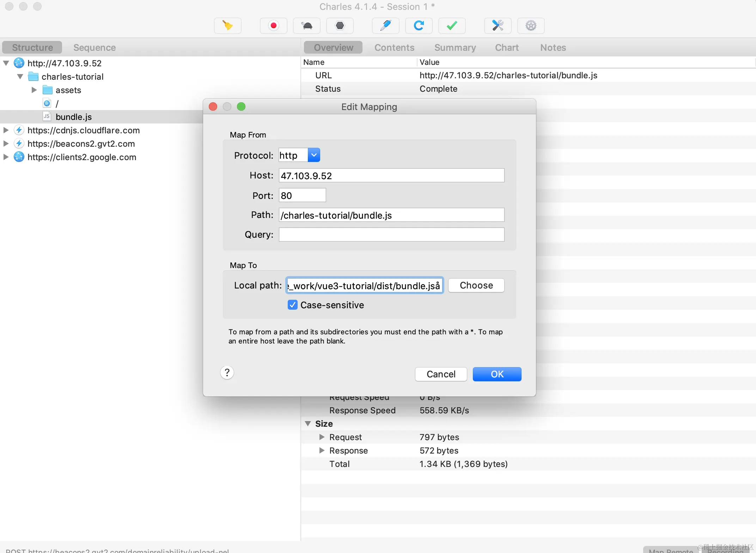756x553 pixels.
Task: Toggle the hexagon breakpoints icon
Action: [x=340, y=26]
